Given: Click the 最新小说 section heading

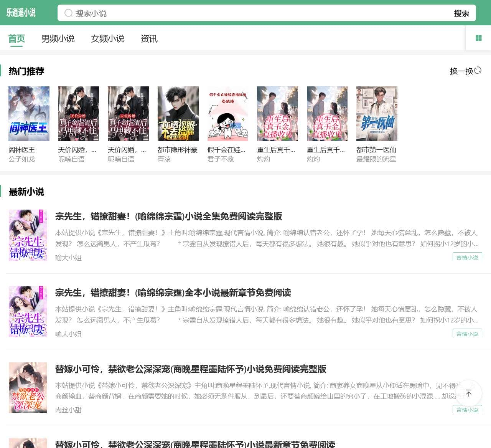Looking at the screenshot, I should coord(26,192).
